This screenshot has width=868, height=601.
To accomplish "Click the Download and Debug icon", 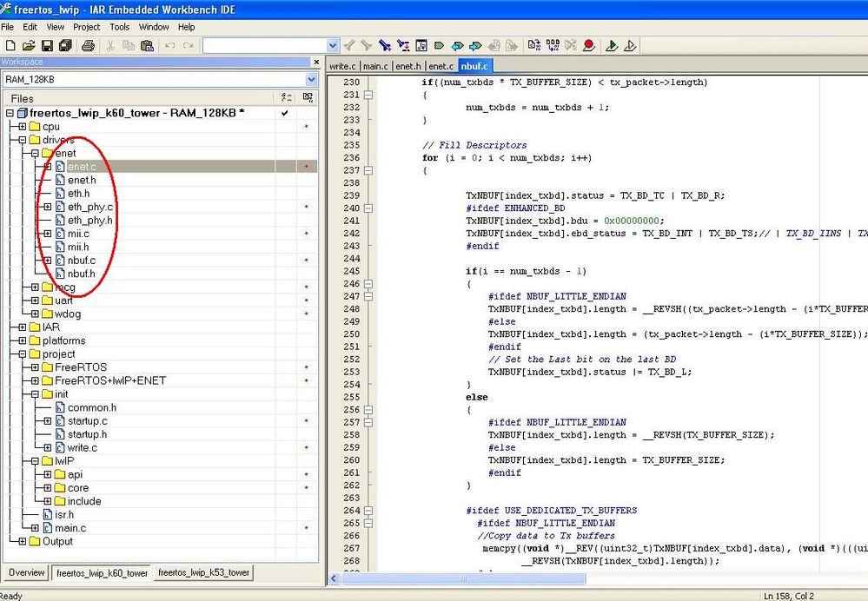I will (612, 45).
